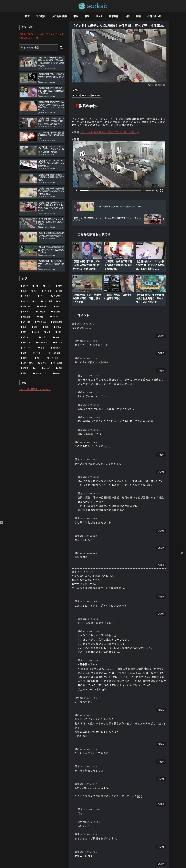
Task: Enter fullscreen with the expand icon
Action: (x=162, y=190)
